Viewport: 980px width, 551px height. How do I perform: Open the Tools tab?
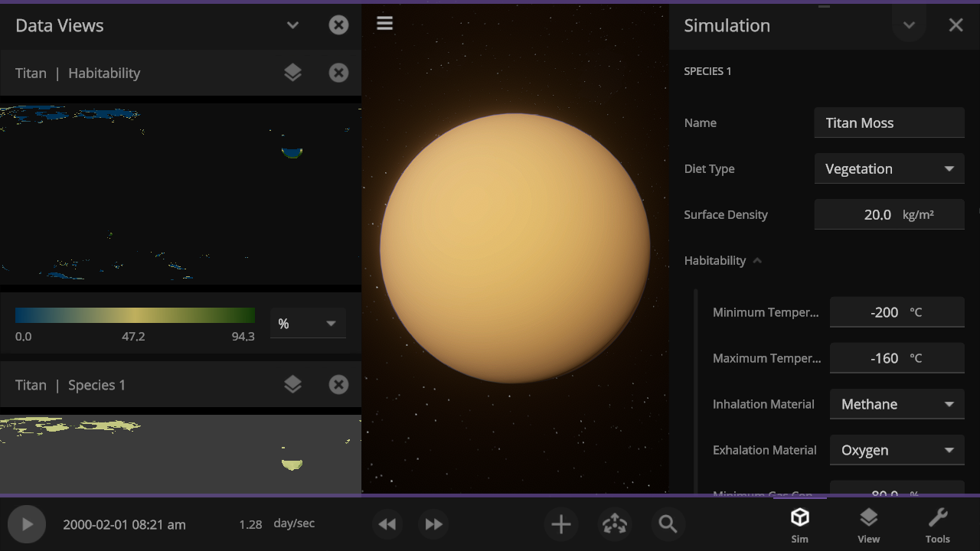[937, 525]
